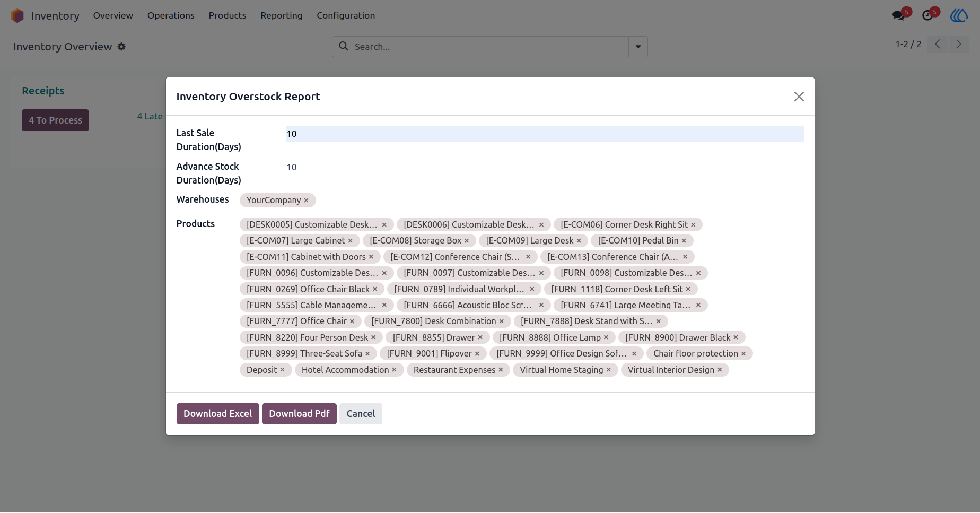Open the conversations chat bubble icon
This screenshot has width=980, height=513.
point(898,15)
